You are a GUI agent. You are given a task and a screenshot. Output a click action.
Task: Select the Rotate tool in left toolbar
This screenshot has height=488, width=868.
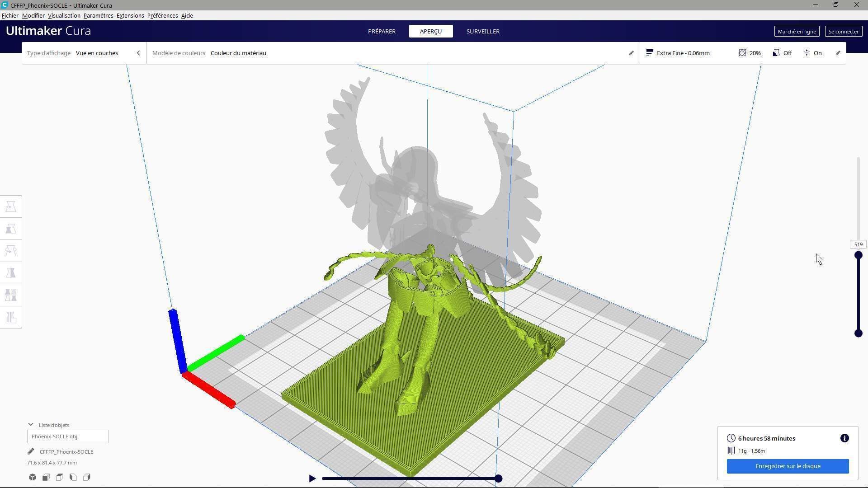tap(11, 251)
